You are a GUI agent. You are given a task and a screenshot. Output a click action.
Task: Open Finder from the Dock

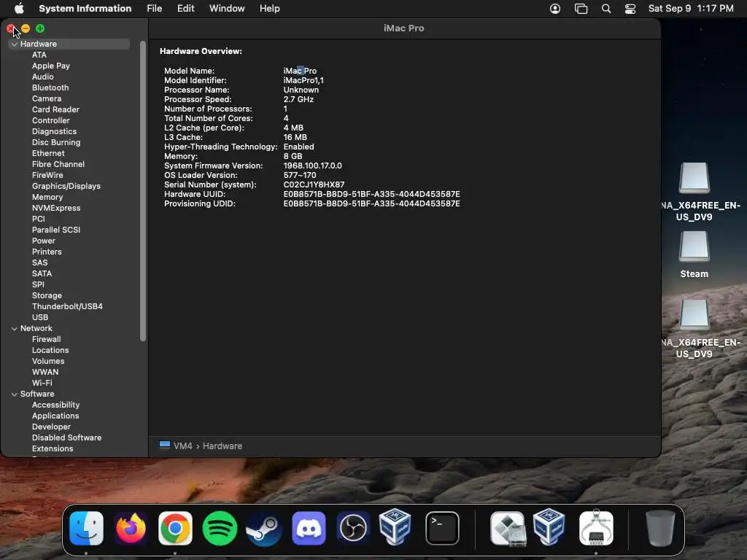[86, 528]
